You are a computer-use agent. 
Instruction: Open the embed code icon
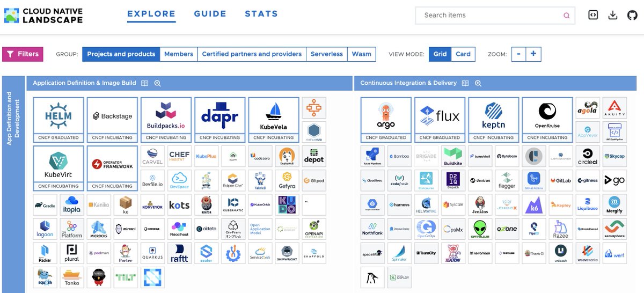[593, 15]
